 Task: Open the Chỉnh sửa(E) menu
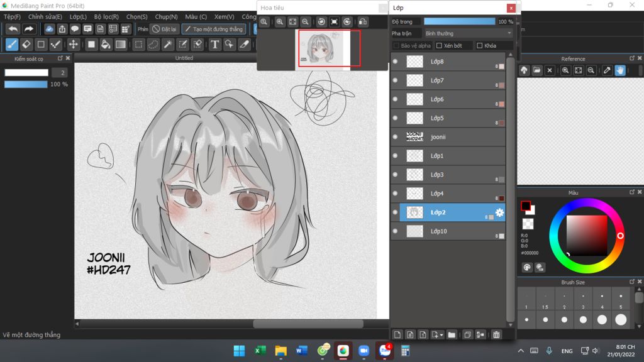(x=45, y=17)
